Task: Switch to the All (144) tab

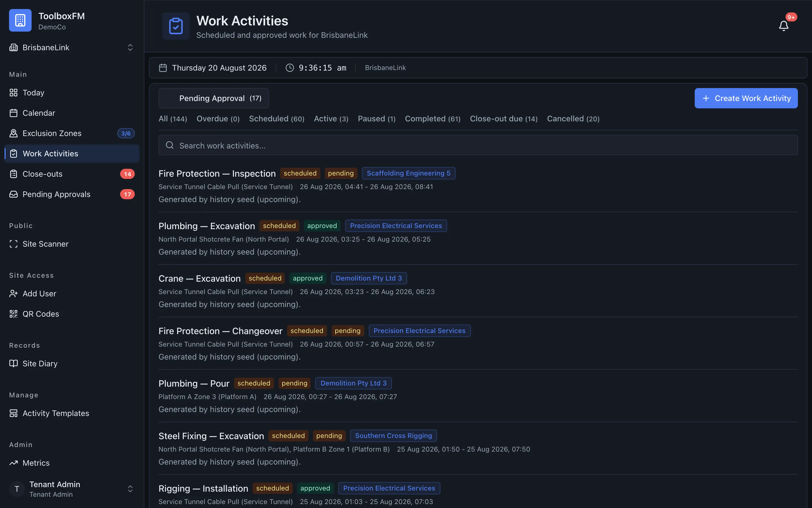Action: pos(173,119)
